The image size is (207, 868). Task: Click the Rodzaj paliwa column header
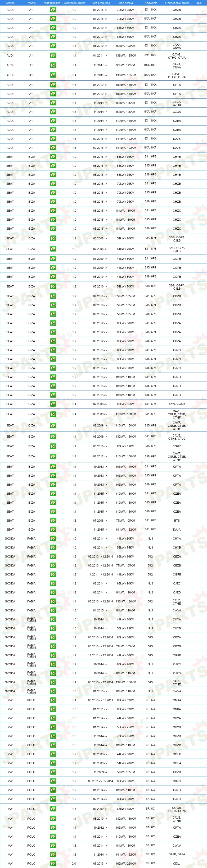pyautogui.click(x=51, y=3)
